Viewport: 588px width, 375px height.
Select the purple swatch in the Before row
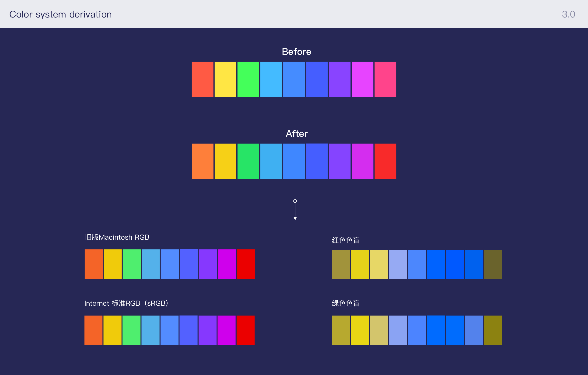(x=339, y=79)
